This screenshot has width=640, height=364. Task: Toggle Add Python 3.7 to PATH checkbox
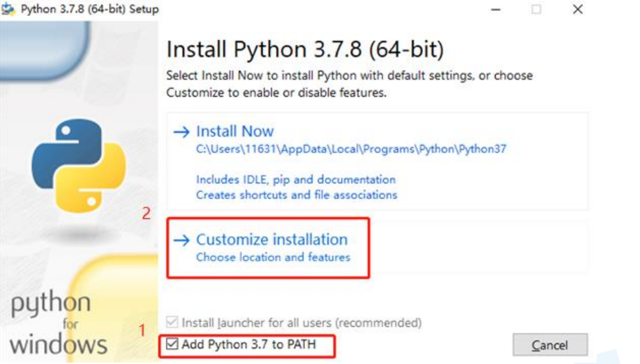(x=172, y=344)
